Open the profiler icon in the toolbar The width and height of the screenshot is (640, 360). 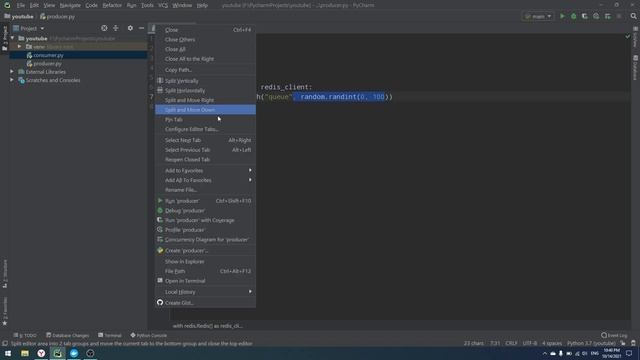pyautogui.click(x=596, y=16)
